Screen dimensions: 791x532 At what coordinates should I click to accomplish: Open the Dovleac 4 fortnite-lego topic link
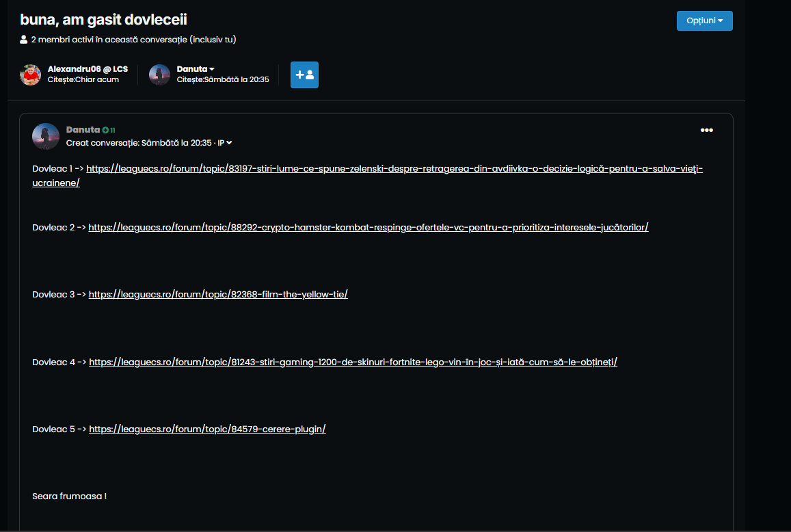(x=353, y=362)
